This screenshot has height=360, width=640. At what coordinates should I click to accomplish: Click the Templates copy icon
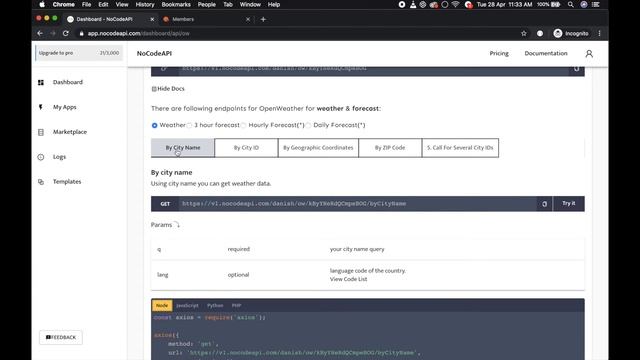click(x=41, y=182)
